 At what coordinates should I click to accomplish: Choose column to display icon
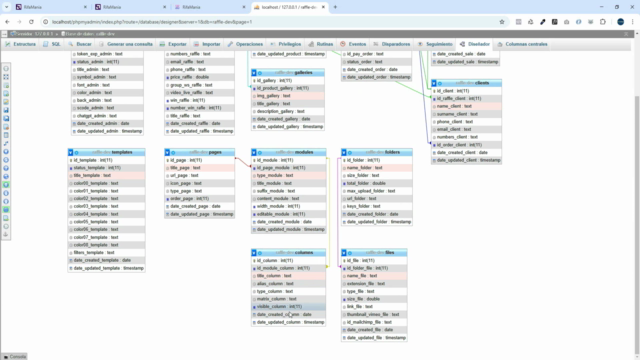point(6,151)
